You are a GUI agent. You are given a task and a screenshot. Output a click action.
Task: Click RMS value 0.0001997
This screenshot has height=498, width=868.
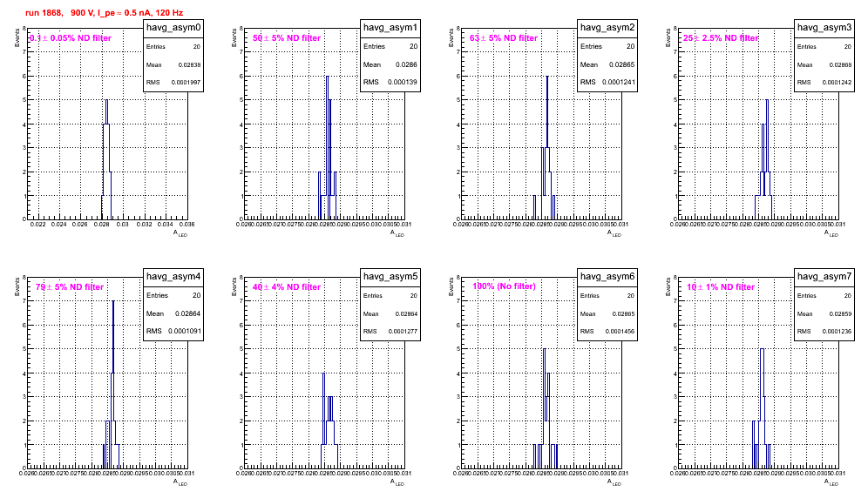186,83
